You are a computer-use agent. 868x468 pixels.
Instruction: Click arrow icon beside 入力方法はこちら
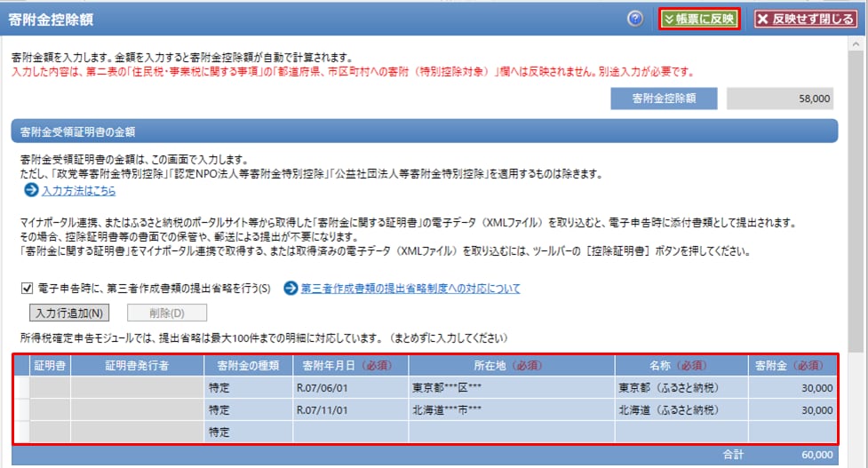coord(32,191)
